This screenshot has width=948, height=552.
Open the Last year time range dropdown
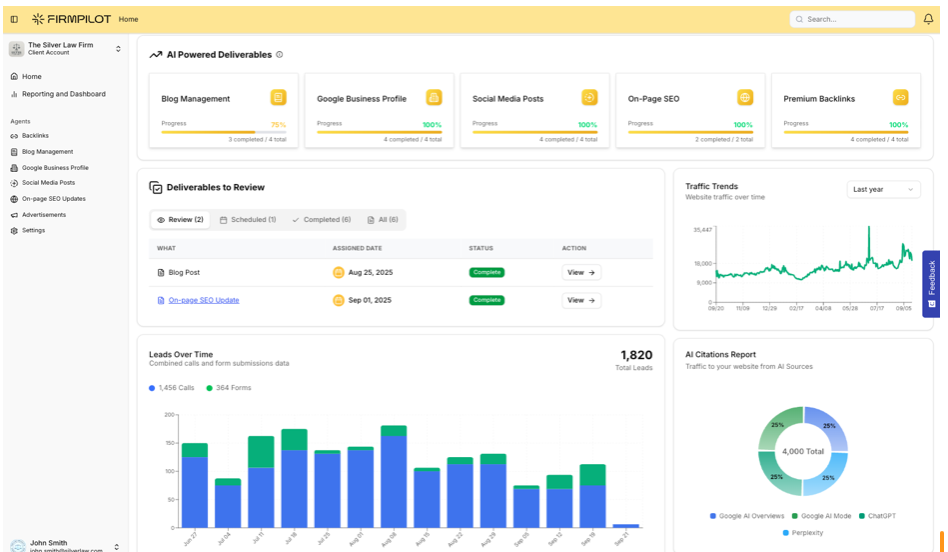click(x=883, y=189)
